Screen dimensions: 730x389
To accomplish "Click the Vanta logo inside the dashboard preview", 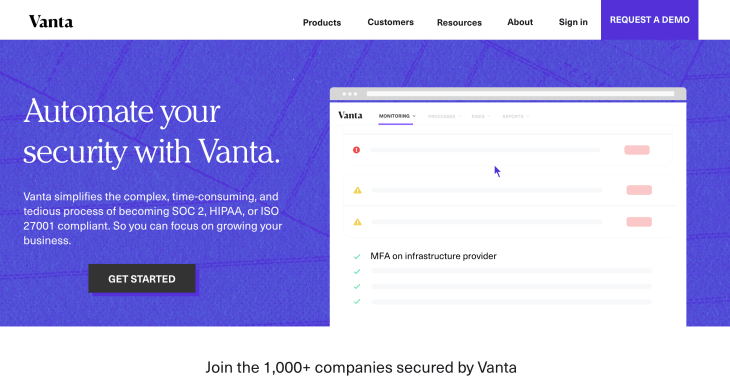I will click(350, 115).
